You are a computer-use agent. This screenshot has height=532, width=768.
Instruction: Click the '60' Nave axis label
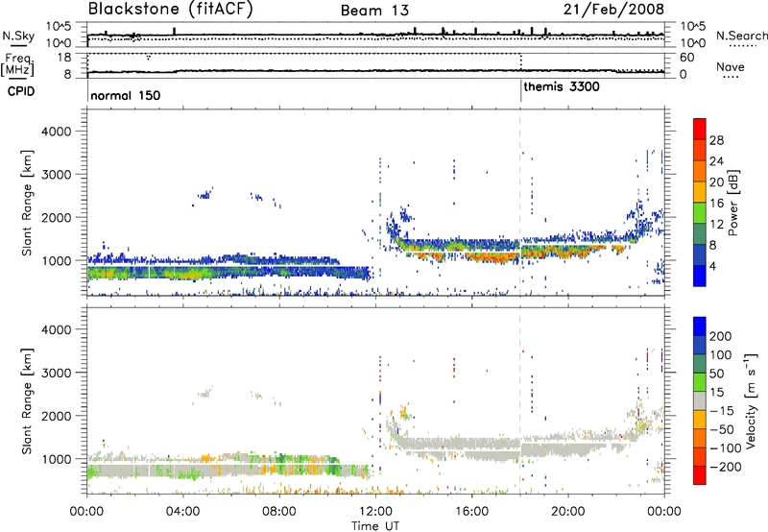(x=687, y=58)
